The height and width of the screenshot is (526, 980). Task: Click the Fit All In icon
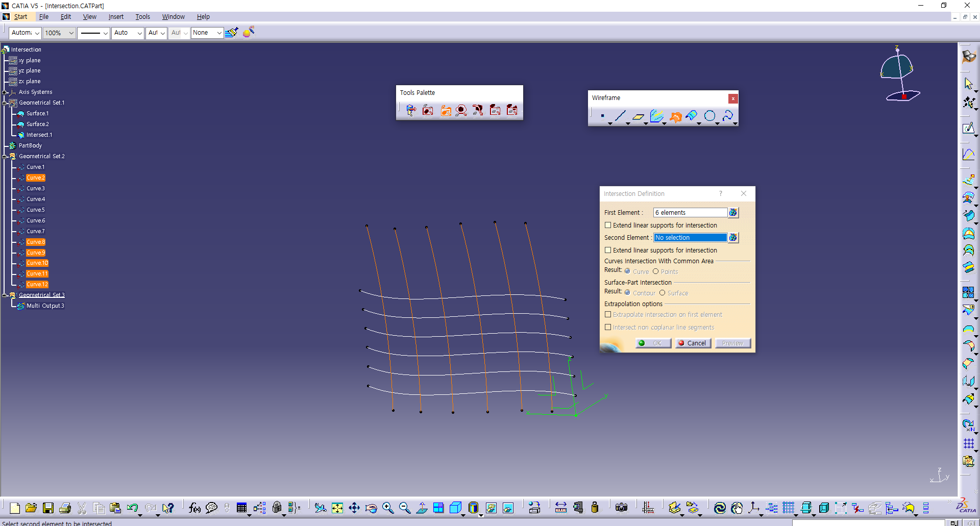tap(337, 508)
